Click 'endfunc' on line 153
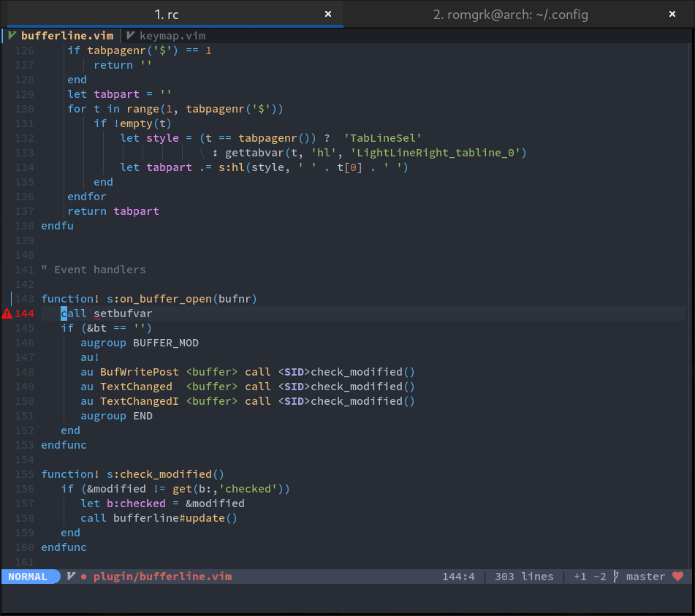This screenshot has width=695, height=616. pyautogui.click(x=64, y=446)
